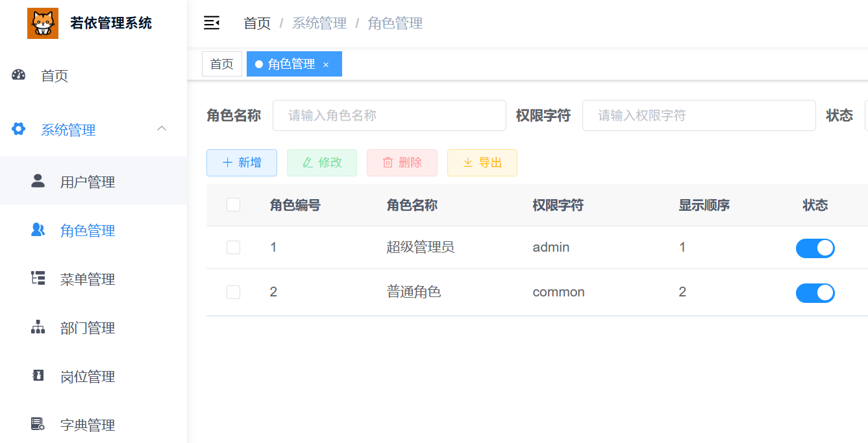
Task: Select the dashboard icon beside 首页
Action: click(18, 75)
